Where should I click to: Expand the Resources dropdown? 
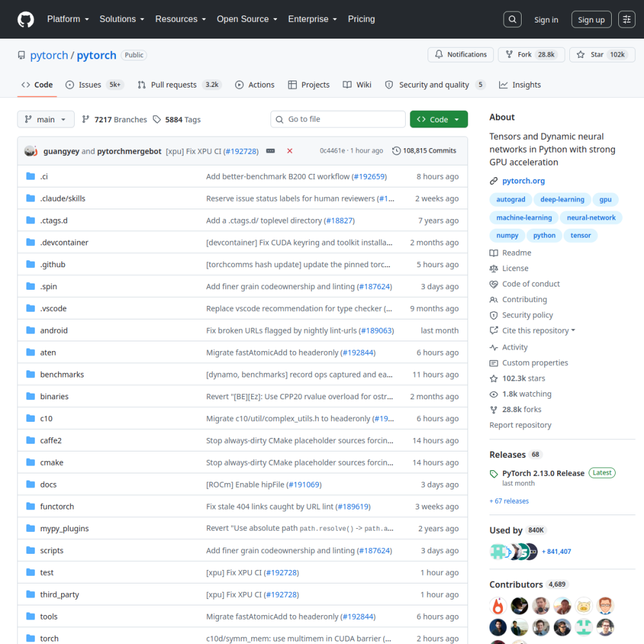[180, 19]
